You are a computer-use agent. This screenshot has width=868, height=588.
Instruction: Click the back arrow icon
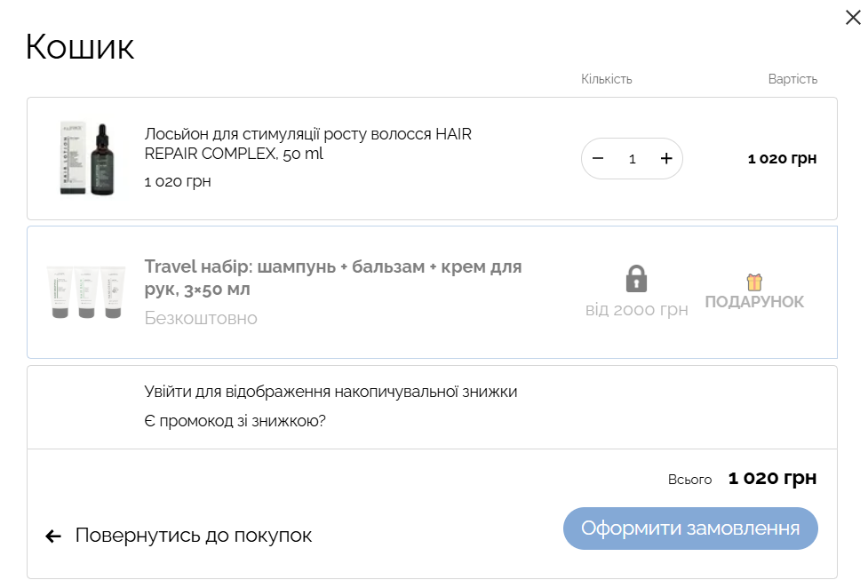click(53, 536)
